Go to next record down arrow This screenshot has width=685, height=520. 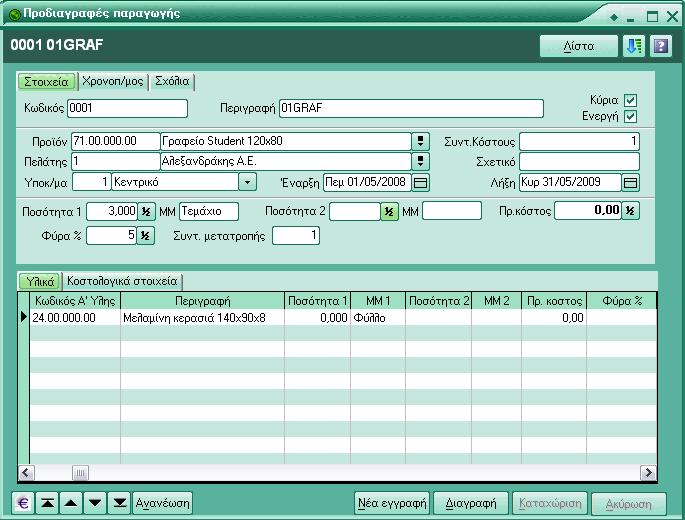coord(95,503)
